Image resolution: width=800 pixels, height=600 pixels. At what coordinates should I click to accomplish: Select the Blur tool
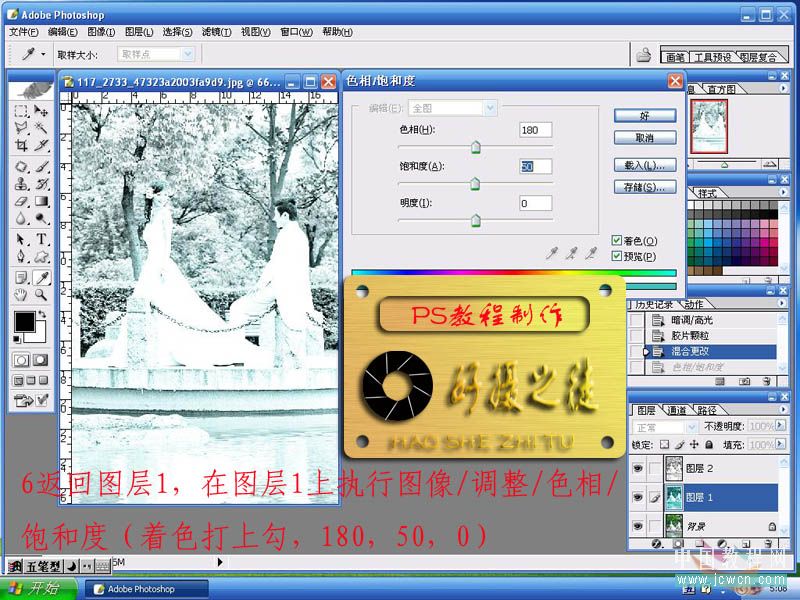pyautogui.click(x=21, y=219)
